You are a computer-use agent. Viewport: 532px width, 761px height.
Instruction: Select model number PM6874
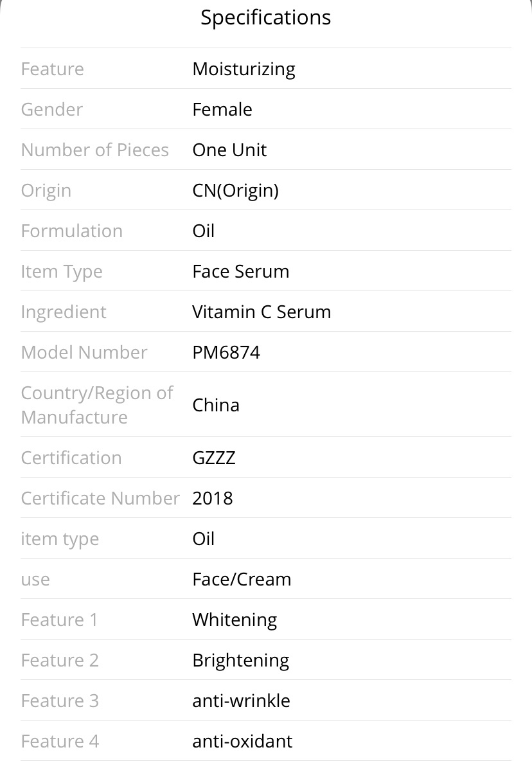coord(226,352)
